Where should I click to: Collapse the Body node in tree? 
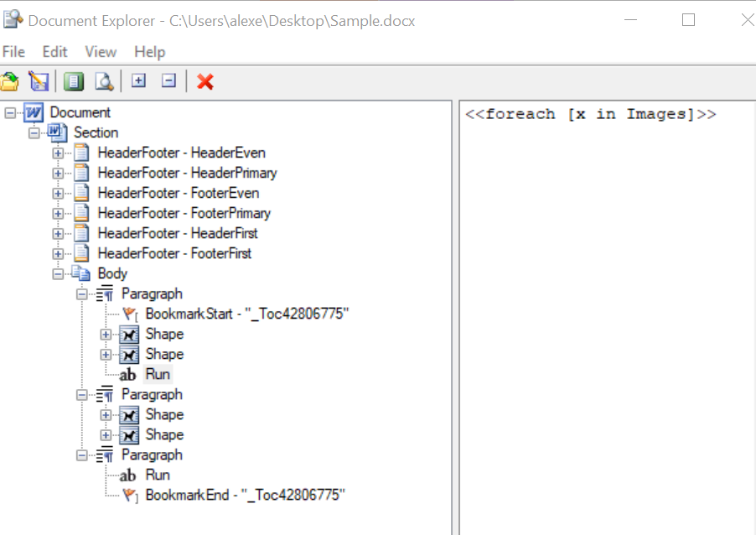pos(58,274)
